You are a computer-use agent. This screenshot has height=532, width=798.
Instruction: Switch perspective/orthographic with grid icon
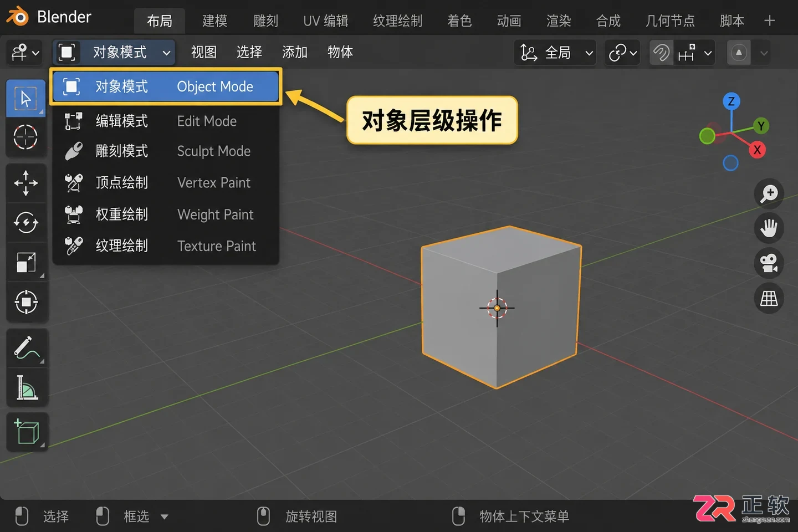point(769,299)
